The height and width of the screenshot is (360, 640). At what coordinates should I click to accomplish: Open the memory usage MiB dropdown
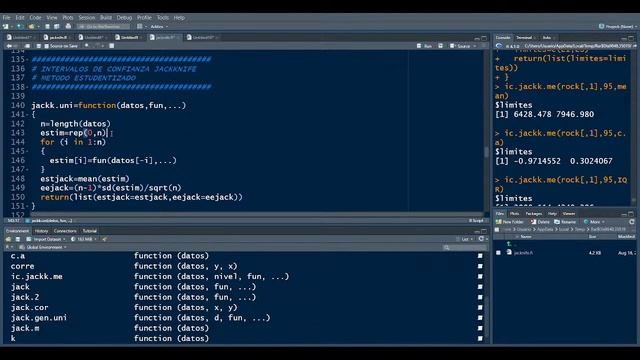point(84,239)
